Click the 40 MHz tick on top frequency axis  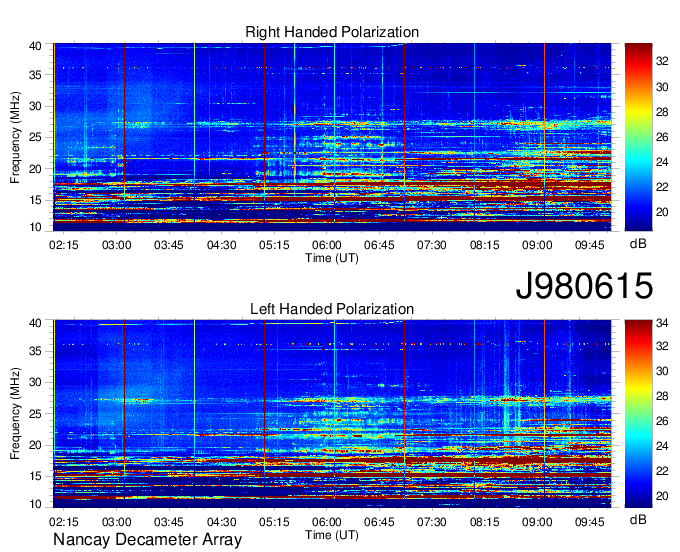point(35,46)
